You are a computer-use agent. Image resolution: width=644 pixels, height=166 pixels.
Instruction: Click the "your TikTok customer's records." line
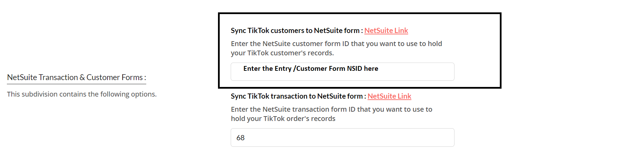tap(282, 53)
